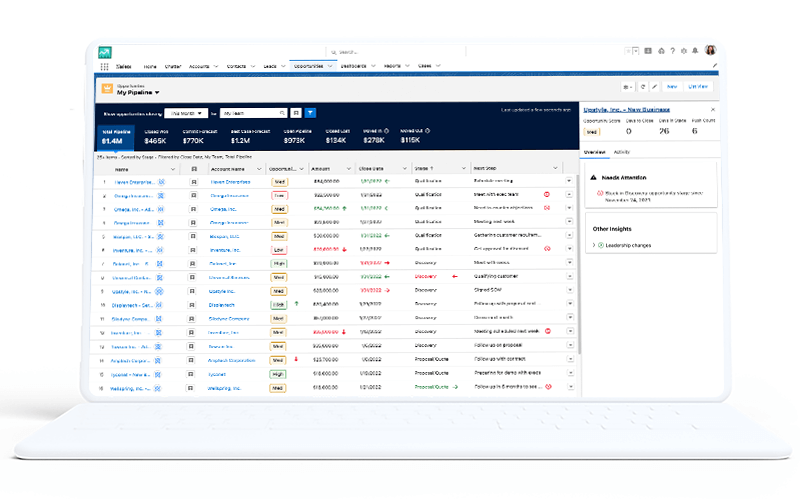Image resolution: width=800 pixels, height=499 pixels.
Task: Click the blue filter funnel icon
Action: [x=310, y=113]
